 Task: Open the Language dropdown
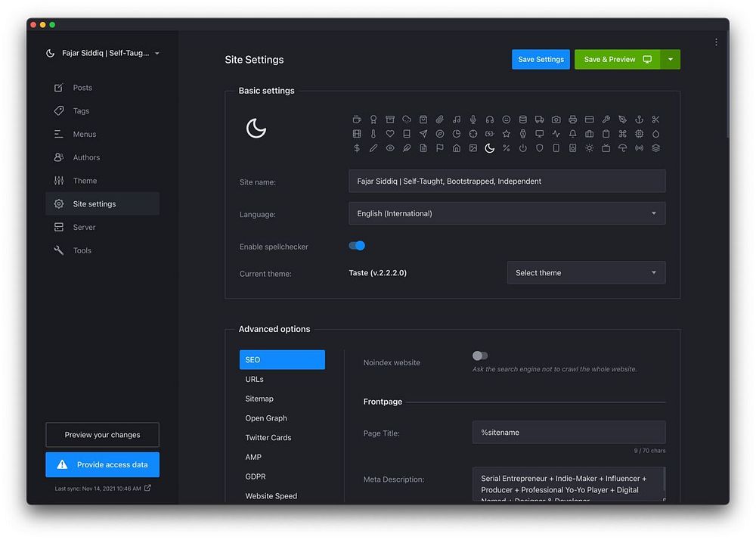[x=507, y=213]
